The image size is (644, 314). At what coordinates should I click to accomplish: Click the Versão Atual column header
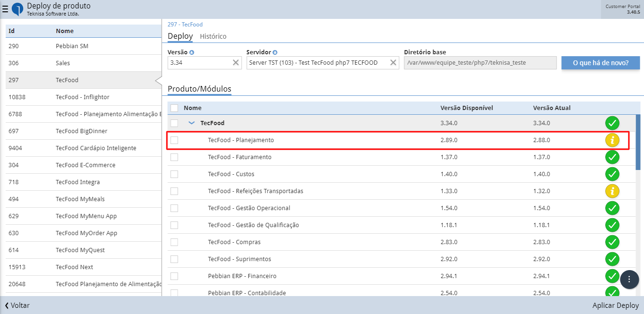552,108
